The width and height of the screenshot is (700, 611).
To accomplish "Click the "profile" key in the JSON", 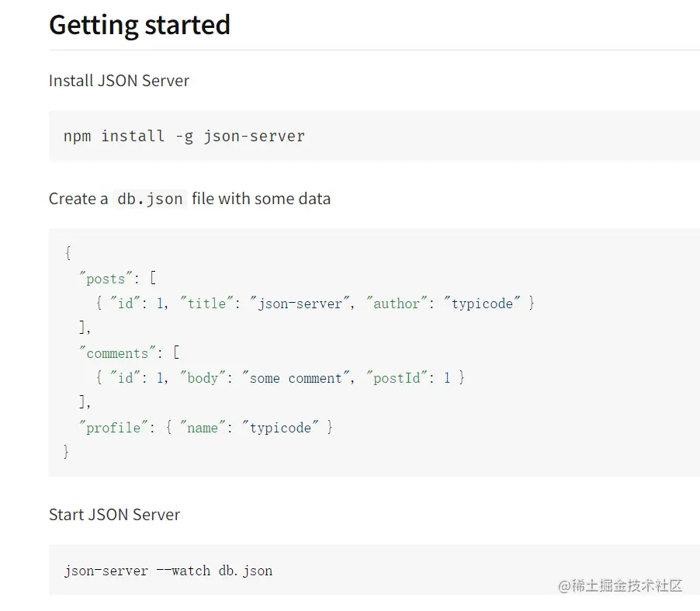I will click(x=113, y=428).
